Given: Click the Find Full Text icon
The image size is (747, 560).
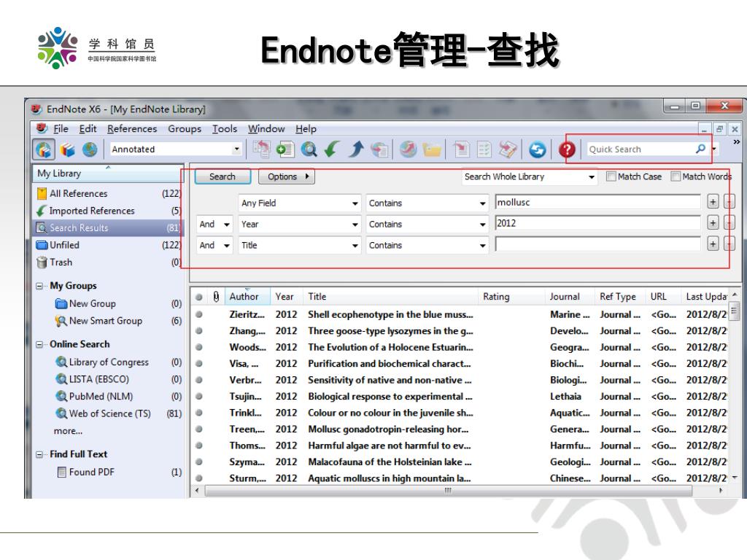Looking at the screenshot, I should (x=379, y=149).
